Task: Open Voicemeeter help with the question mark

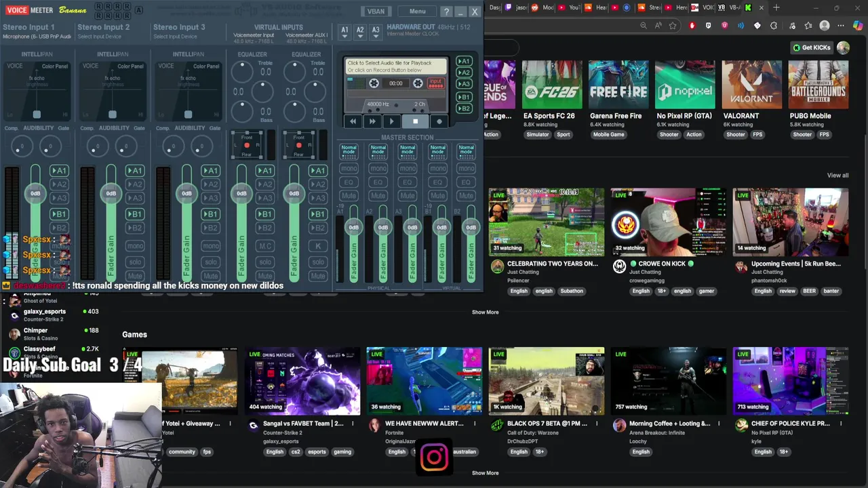Action: (x=446, y=12)
